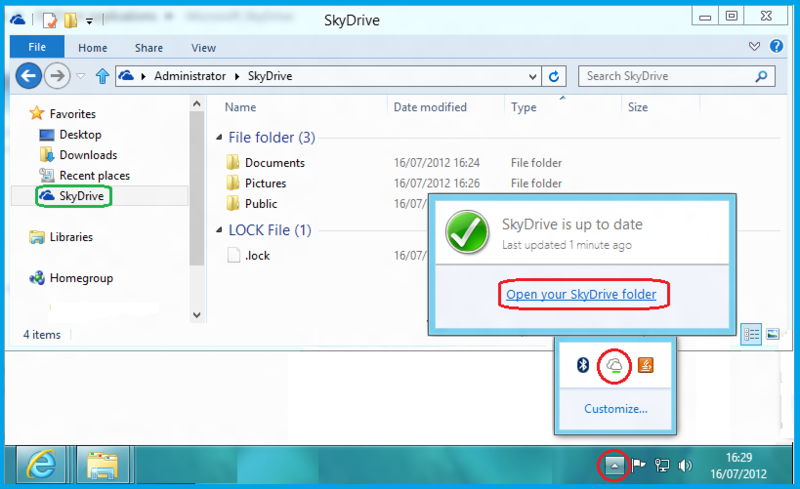Open File Explorer from taskbar
Image resolution: width=800 pixels, height=489 pixels.
(x=103, y=464)
